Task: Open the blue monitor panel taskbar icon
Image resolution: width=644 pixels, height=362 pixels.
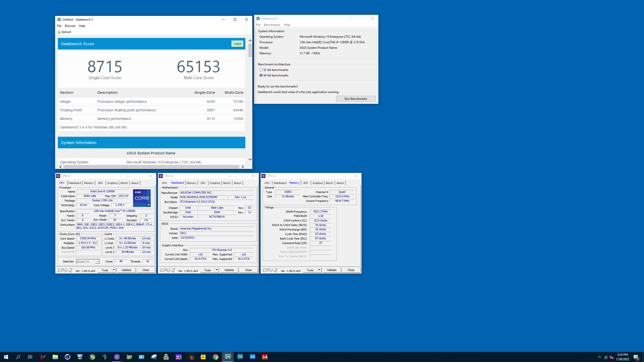Action: click(x=141, y=357)
